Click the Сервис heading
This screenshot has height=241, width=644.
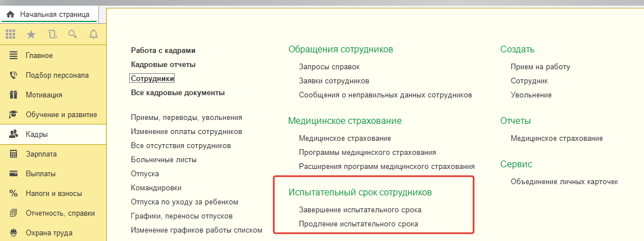(x=516, y=164)
